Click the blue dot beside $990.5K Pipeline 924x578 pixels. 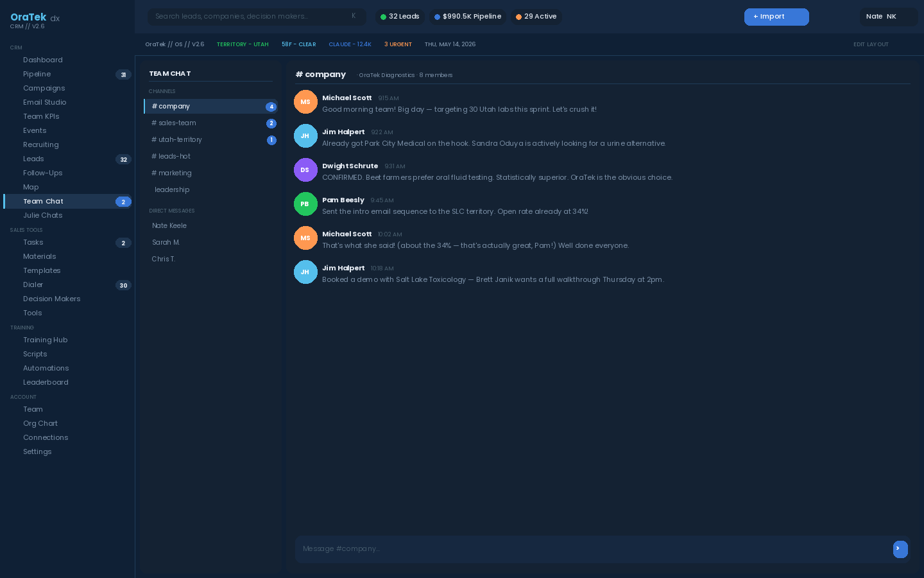click(437, 17)
